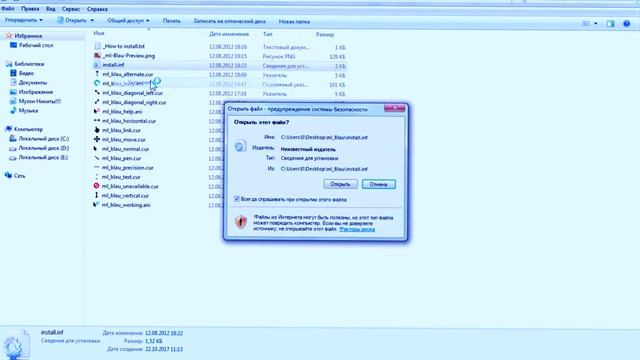This screenshot has width=640, height=360.
Task: Open the view options dropdown arrow
Action: pos(596,24)
